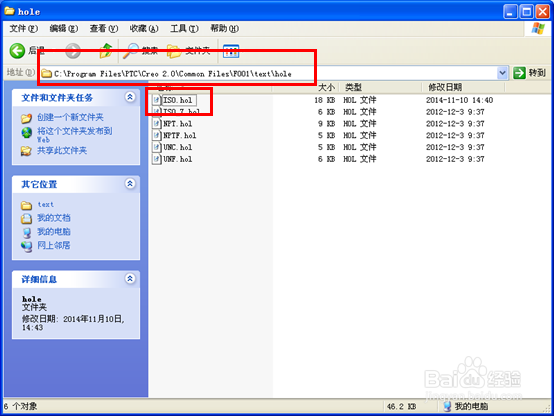Screen dimensions: 554x416
Task: Click 创建一个新文件夹 link
Action: pyautogui.click(x=70, y=117)
